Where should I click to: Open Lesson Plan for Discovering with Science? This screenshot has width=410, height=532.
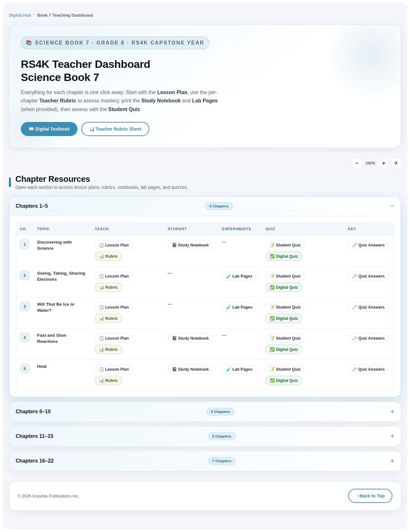click(x=114, y=245)
